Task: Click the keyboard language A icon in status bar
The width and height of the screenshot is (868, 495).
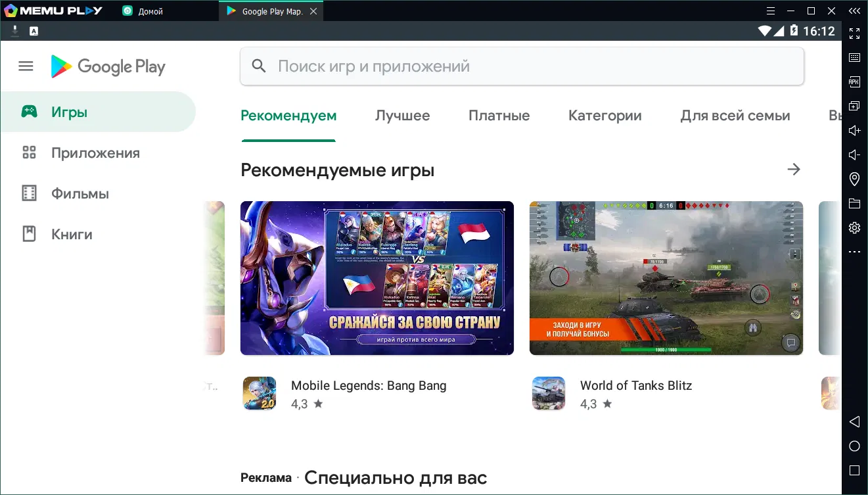Action: point(34,31)
